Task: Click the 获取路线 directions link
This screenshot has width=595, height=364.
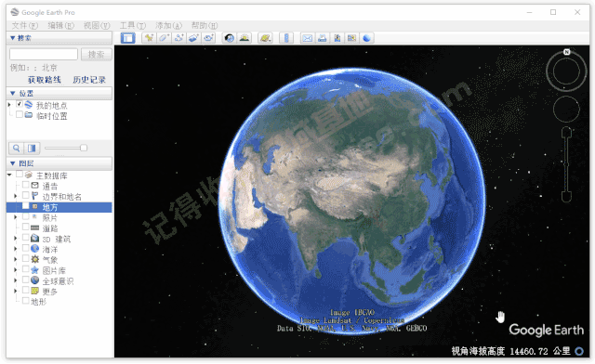Action: tap(45, 80)
